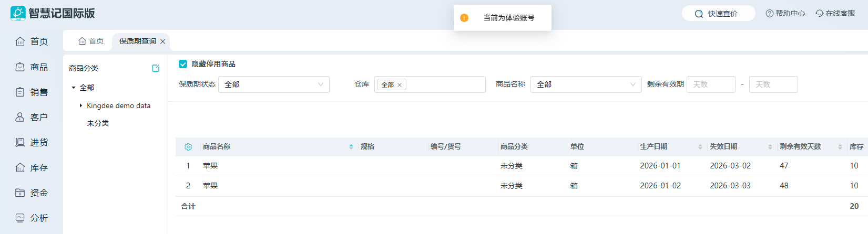Open the 库存 sidebar module
The image size is (868, 234).
(x=32, y=167)
